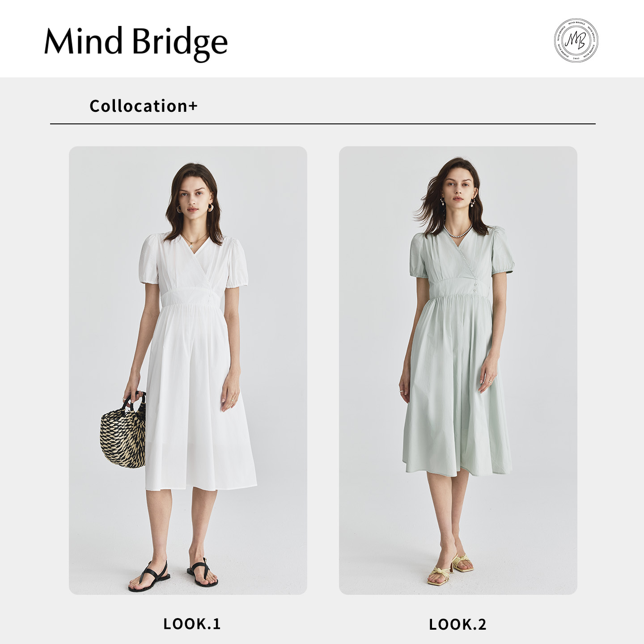Click the pendant necklace on LOOK.1 model
This screenshot has width=644, height=644.
pyautogui.click(x=192, y=241)
